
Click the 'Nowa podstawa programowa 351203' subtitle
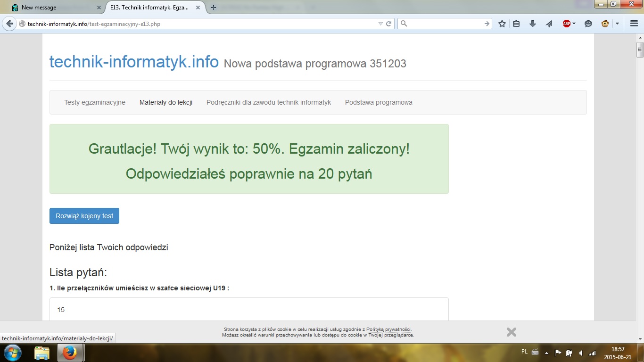pos(315,64)
